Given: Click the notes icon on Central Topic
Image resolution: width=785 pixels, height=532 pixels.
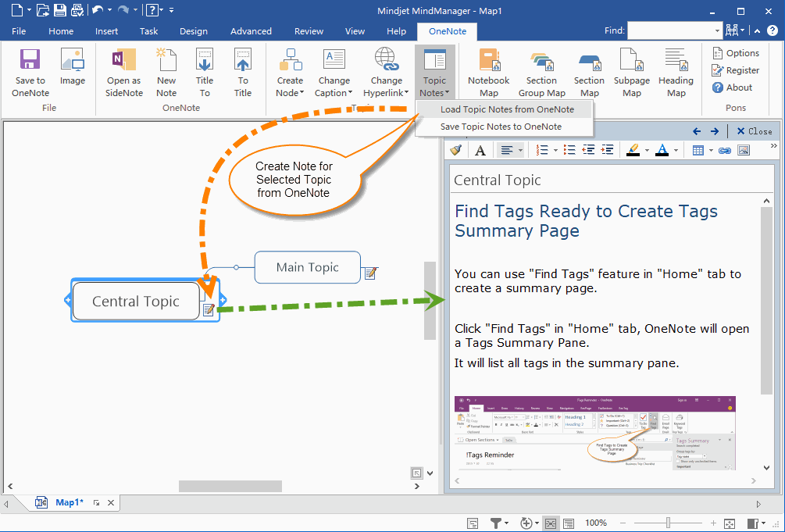Looking at the screenshot, I should (209, 310).
